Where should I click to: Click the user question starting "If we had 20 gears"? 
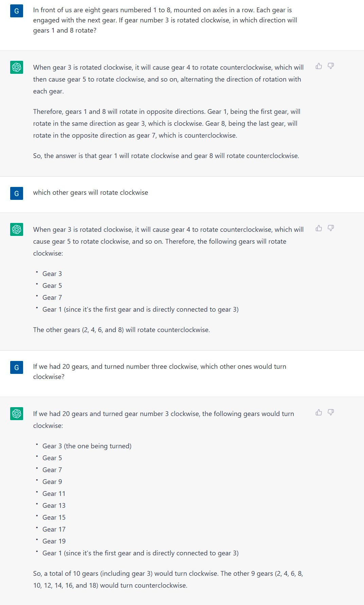click(160, 371)
